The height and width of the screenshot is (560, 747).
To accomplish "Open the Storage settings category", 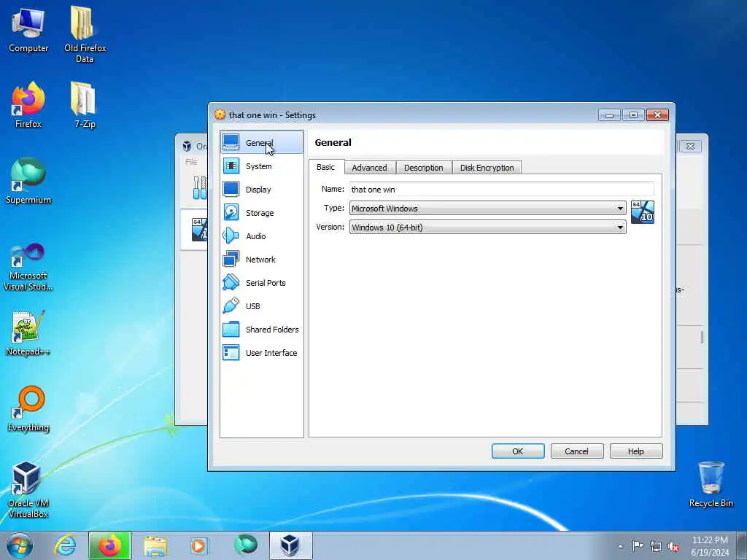I will [262, 212].
